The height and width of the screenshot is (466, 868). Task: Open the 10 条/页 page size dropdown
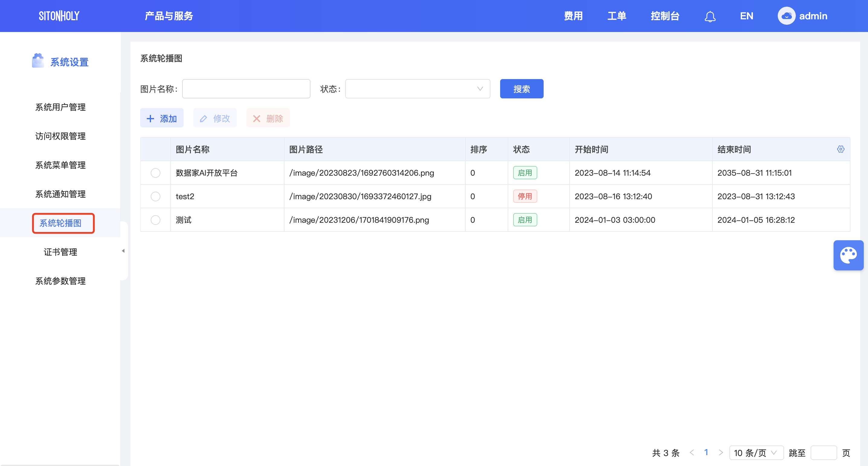[x=756, y=452]
